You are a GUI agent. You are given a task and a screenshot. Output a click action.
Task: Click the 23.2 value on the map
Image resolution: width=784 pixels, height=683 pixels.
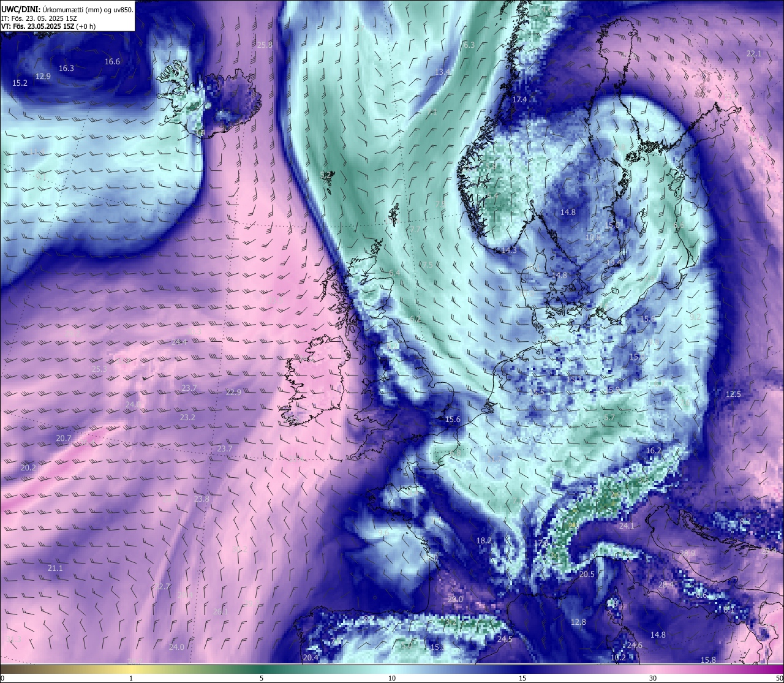pyautogui.click(x=187, y=417)
